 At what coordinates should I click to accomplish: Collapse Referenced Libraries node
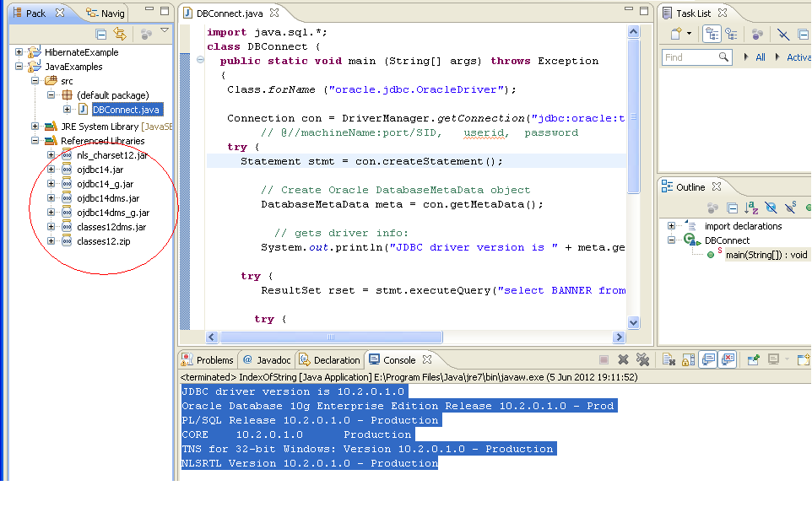pyautogui.click(x=35, y=140)
